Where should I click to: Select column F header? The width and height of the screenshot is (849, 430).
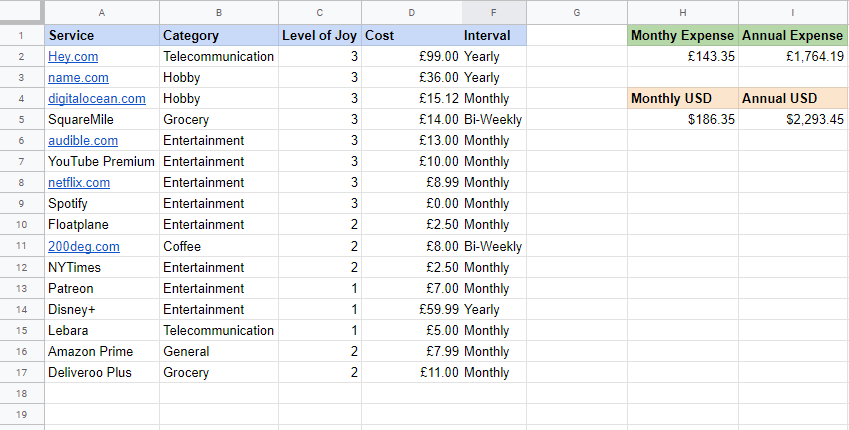(x=494, y=12)
